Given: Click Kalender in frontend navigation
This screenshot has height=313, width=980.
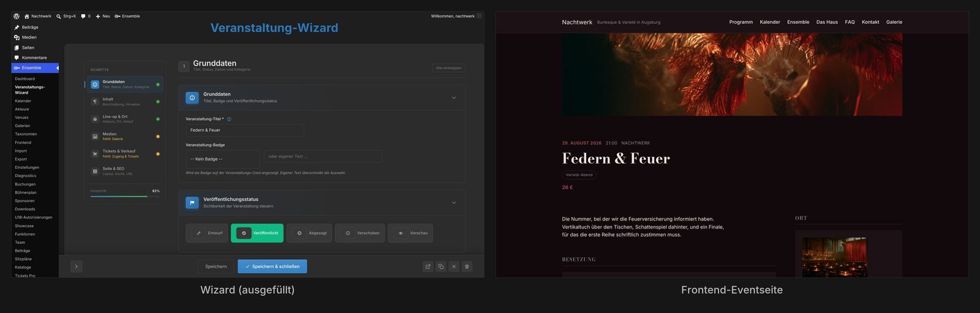Looking at the screenshot, I should [770, 22].
